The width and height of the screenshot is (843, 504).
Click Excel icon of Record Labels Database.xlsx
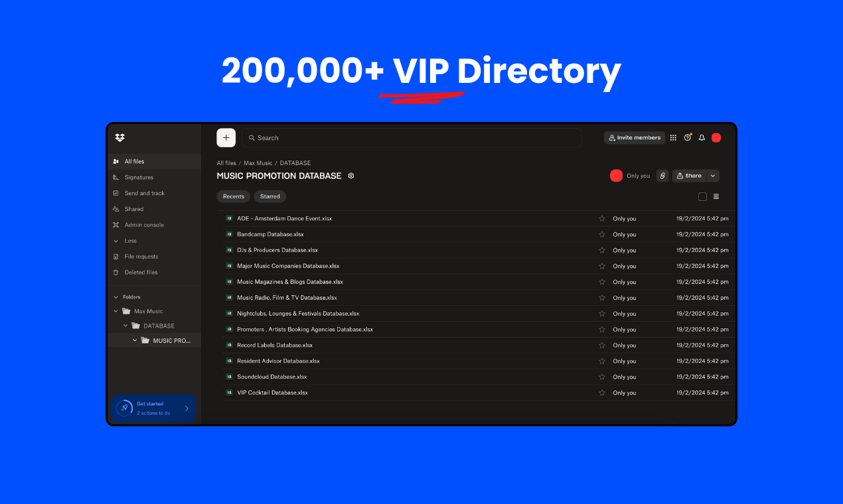coord(229,346)
